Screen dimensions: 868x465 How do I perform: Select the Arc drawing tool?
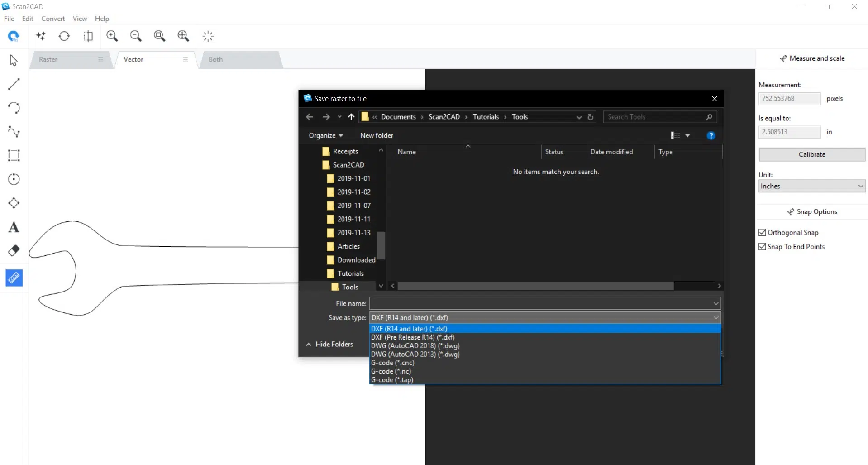click(x=14, y=108)
